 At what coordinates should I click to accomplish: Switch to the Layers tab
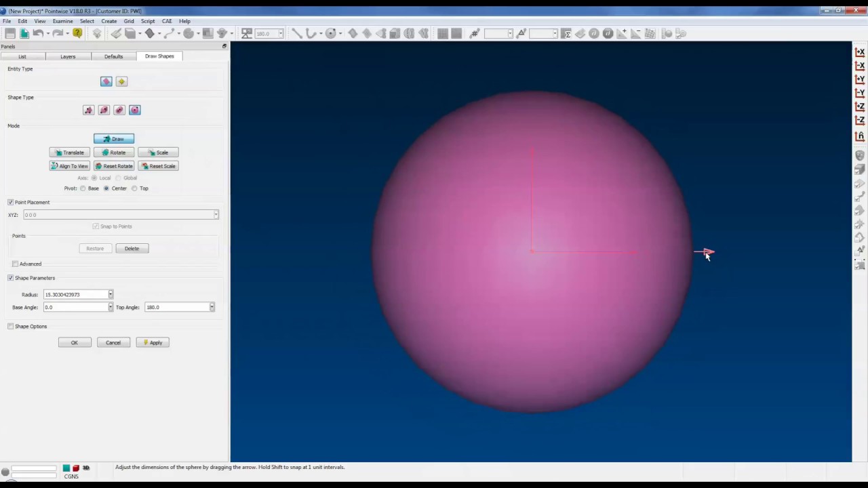(68, 56)
